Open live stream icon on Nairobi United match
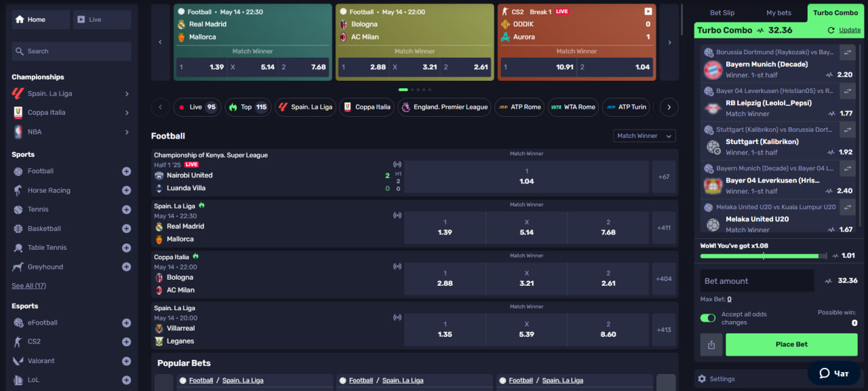This screenshot has height=391, width=868. click(397, 164)
